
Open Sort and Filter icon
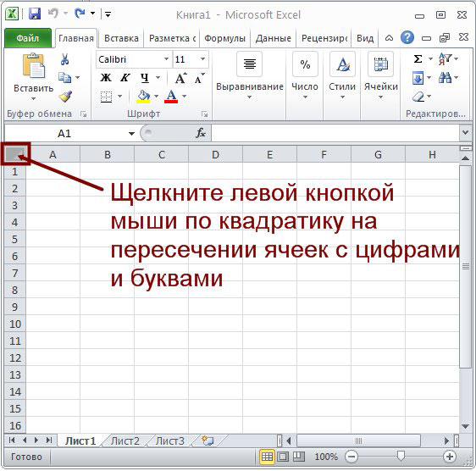(x=445, y=58)
